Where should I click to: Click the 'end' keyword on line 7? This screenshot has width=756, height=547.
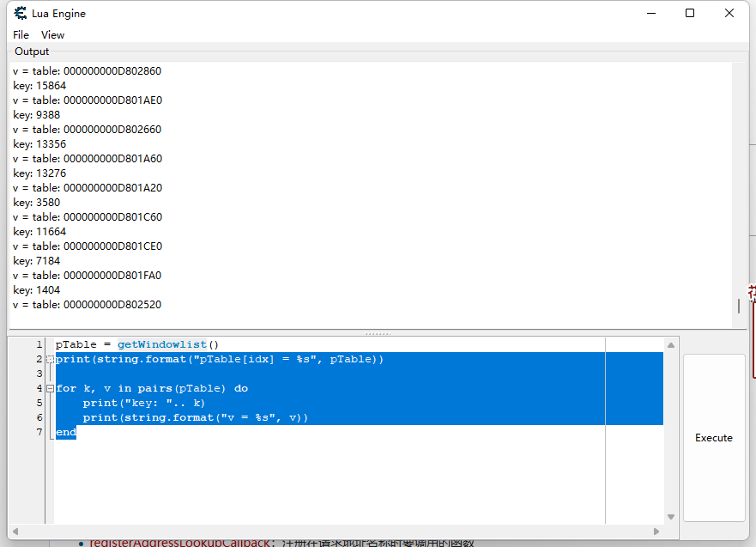click(66, 432)
